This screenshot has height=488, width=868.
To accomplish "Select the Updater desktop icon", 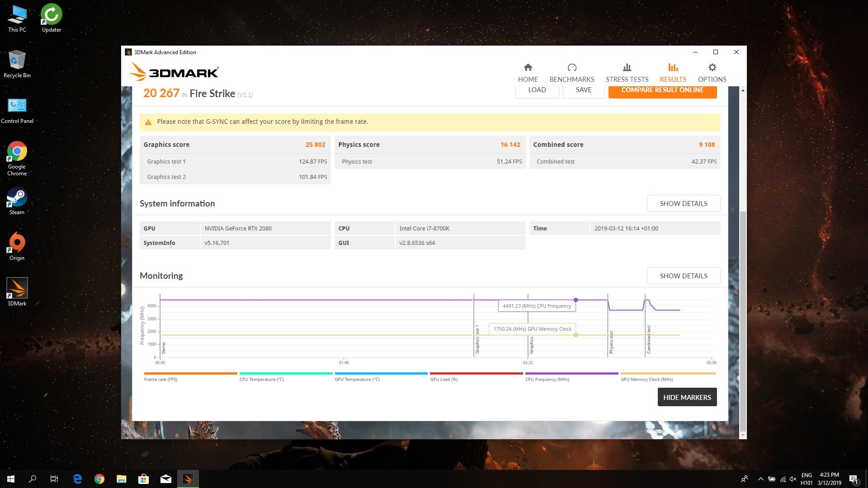I will point(52,19).
